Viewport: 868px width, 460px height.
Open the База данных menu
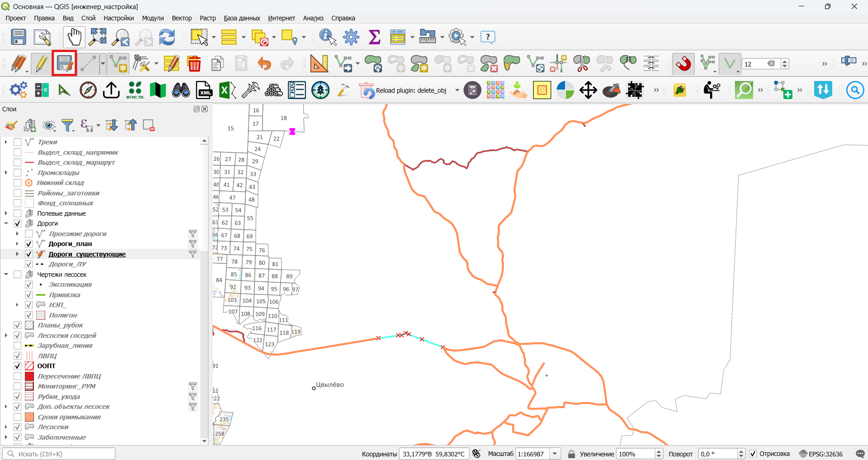(x=242, y=18)
